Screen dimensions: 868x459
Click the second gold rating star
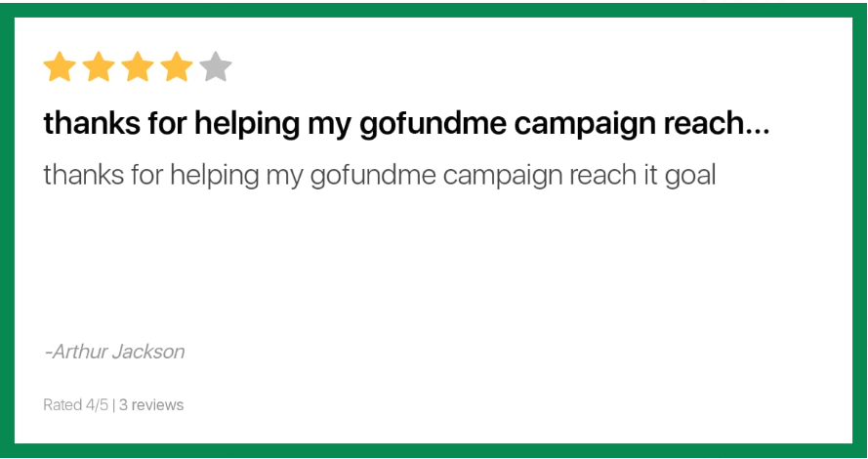click(99, 67)
